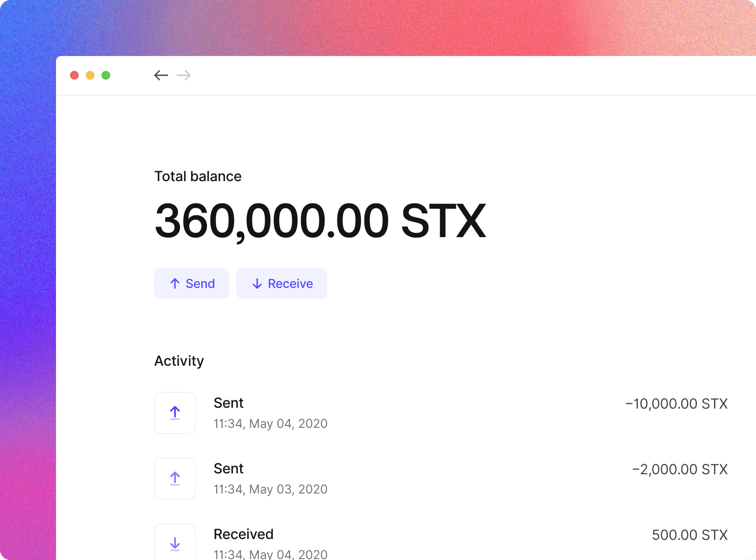Go back using the left arrow

point(161,75)
